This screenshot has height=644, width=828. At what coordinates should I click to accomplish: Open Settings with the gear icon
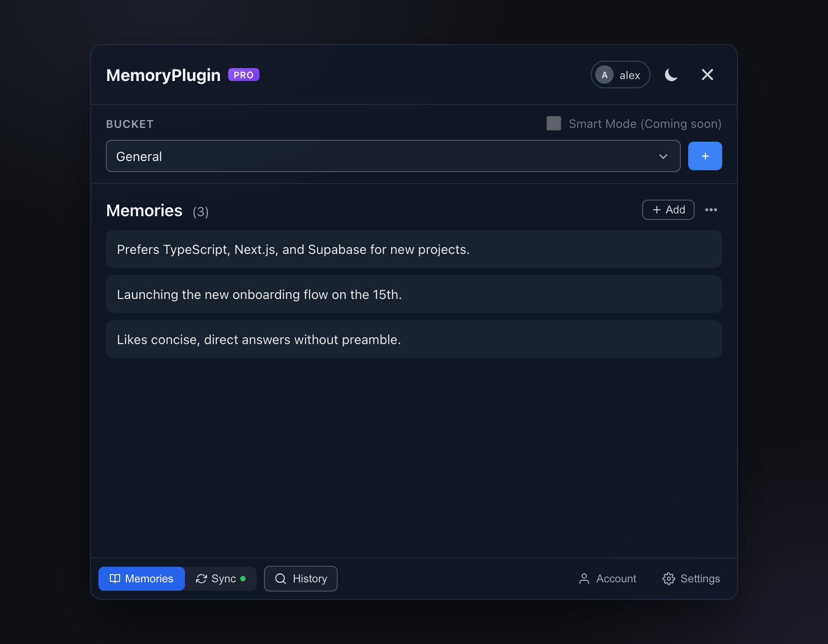(691, 578)
